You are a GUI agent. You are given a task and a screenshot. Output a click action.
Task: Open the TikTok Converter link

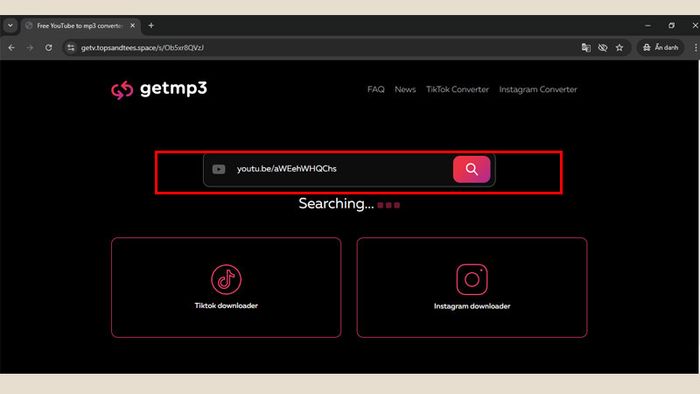[457, 89]
